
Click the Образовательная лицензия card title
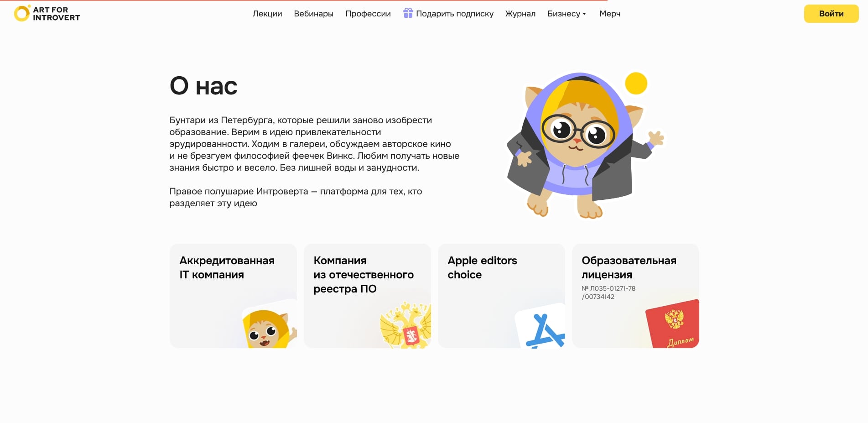point(629,267)
